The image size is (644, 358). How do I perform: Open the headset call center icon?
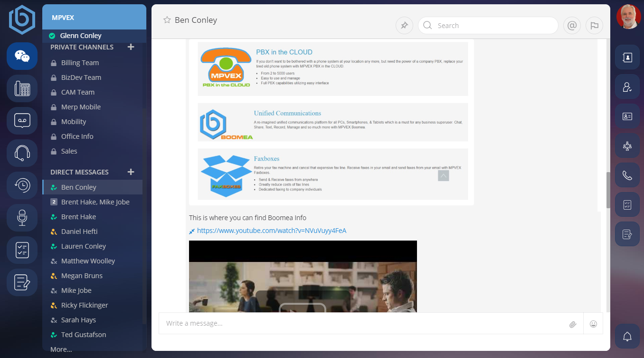[x=22, y=153]
